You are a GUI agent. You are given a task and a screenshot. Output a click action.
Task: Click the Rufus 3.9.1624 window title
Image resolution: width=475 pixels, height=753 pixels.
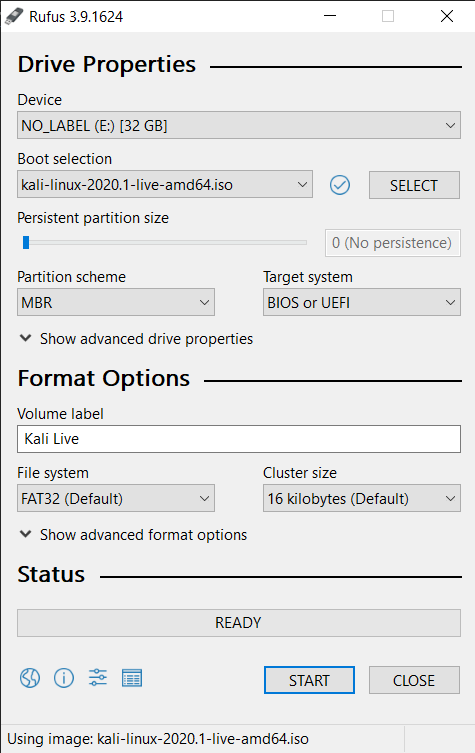point(76,17)
